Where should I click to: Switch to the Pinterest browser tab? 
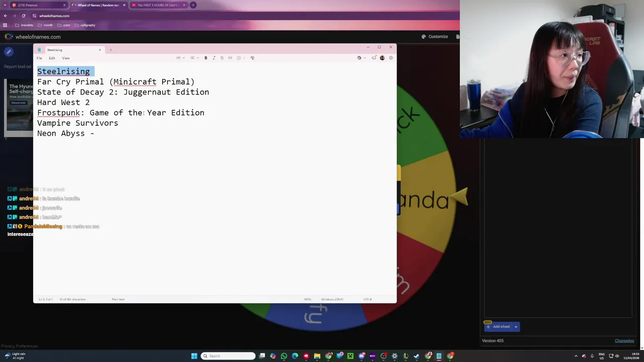(x=39, y=5)
